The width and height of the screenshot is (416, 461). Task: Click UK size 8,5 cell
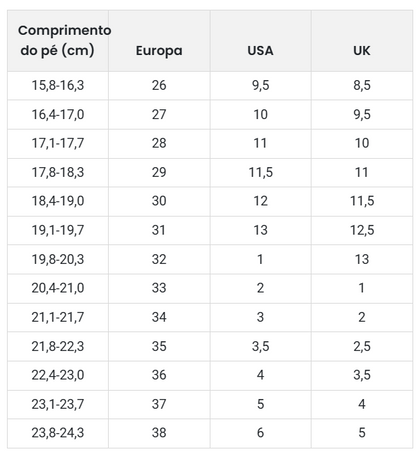point(362,85)
